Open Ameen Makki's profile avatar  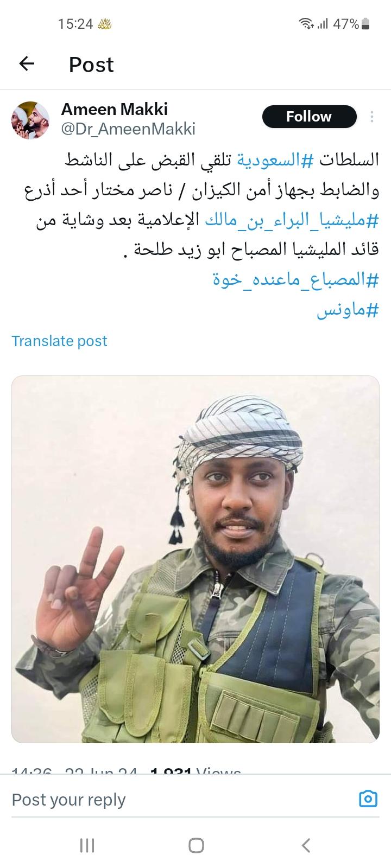point(30,119)
